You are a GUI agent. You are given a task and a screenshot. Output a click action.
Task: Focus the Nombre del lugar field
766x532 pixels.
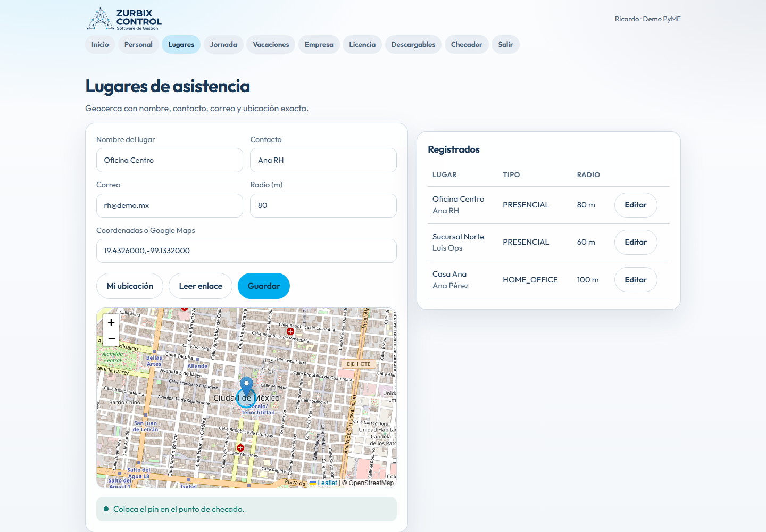tap(170, 160)
